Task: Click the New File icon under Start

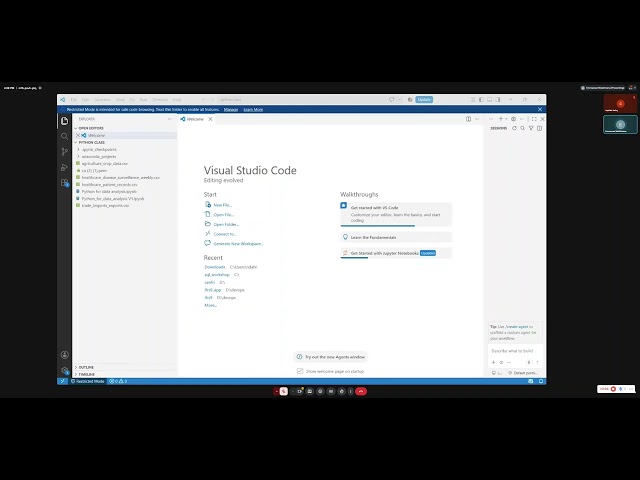Action: point(208,204)
